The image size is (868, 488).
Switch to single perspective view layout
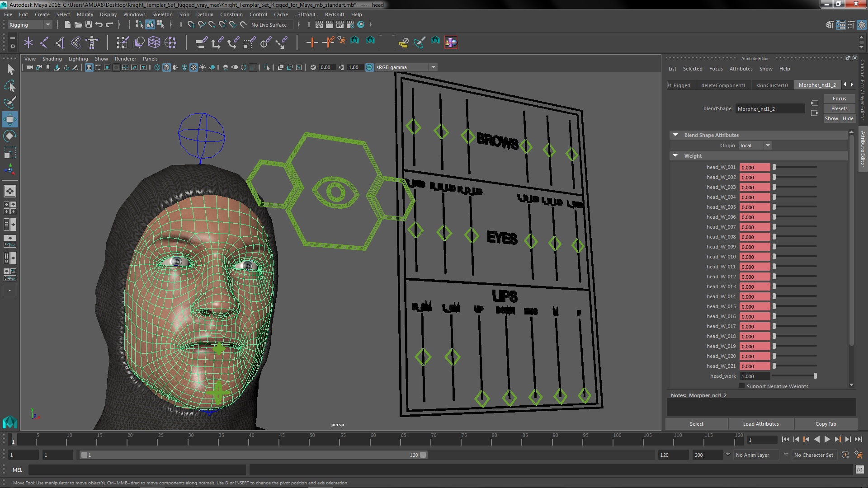click(10, 191)
